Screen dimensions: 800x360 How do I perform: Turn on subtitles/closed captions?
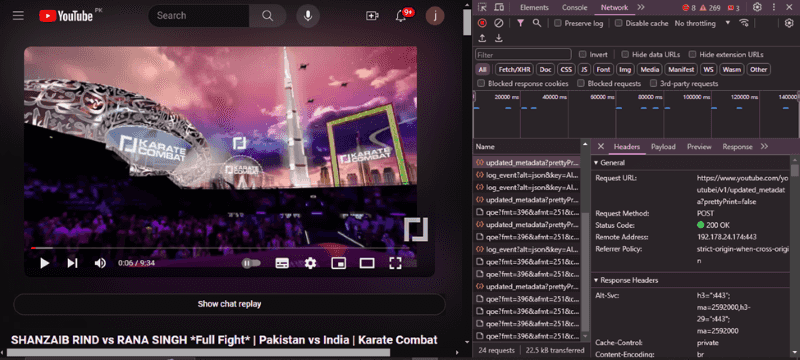point(282,263)
